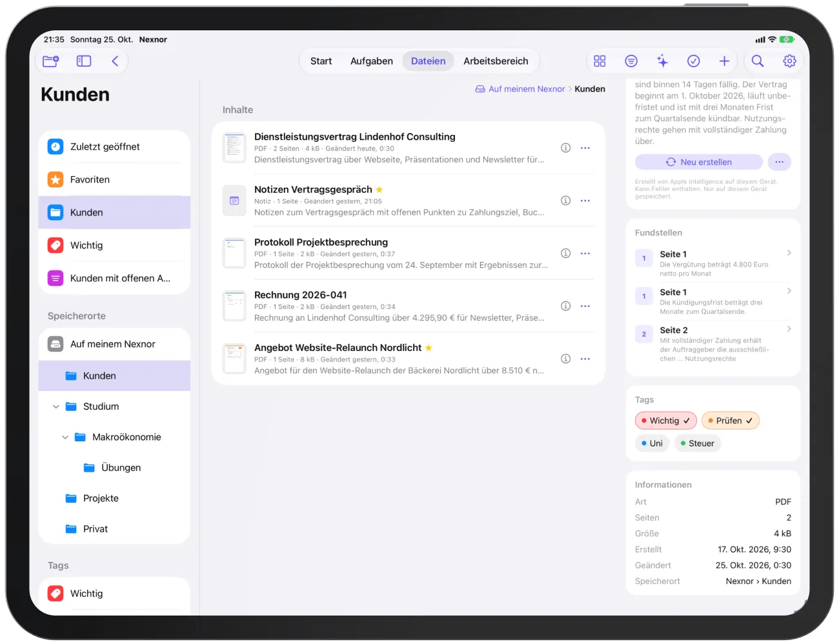Image resolution: width=839 pixels, height=644 pixels.
Task: Switch to grid view icon
Action: pos(600,61)
